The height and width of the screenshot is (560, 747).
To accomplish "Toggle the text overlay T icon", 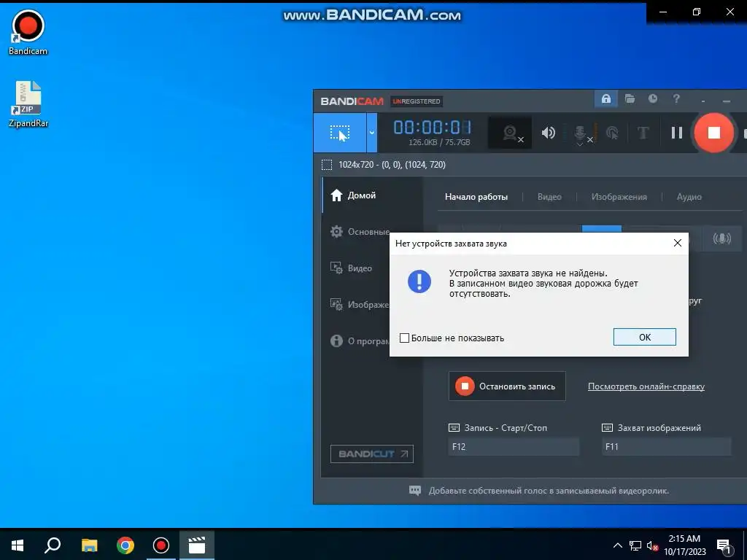I will (643, 133).
